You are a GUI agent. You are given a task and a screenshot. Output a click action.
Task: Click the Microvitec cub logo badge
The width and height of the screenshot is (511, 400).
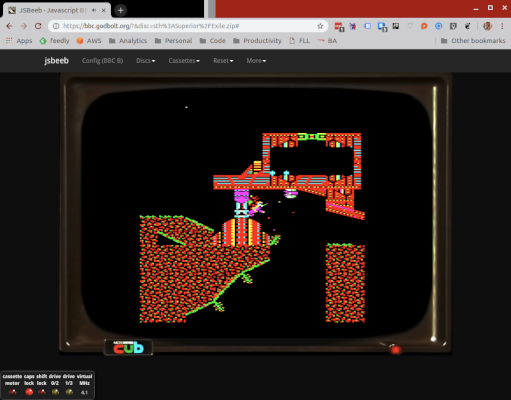(x=129, y=347)
